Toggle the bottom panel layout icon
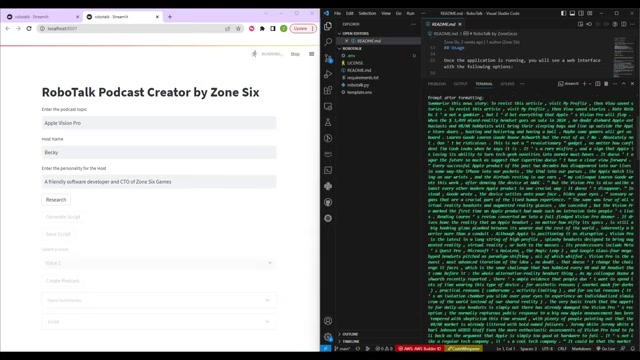640x360 pixels. (572, 13)
